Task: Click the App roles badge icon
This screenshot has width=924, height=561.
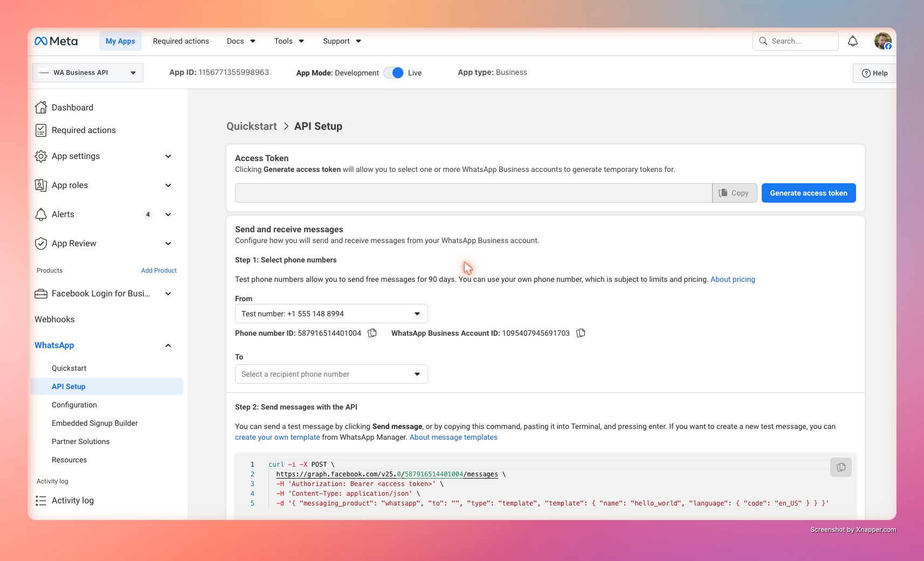Action: (41, 185)
